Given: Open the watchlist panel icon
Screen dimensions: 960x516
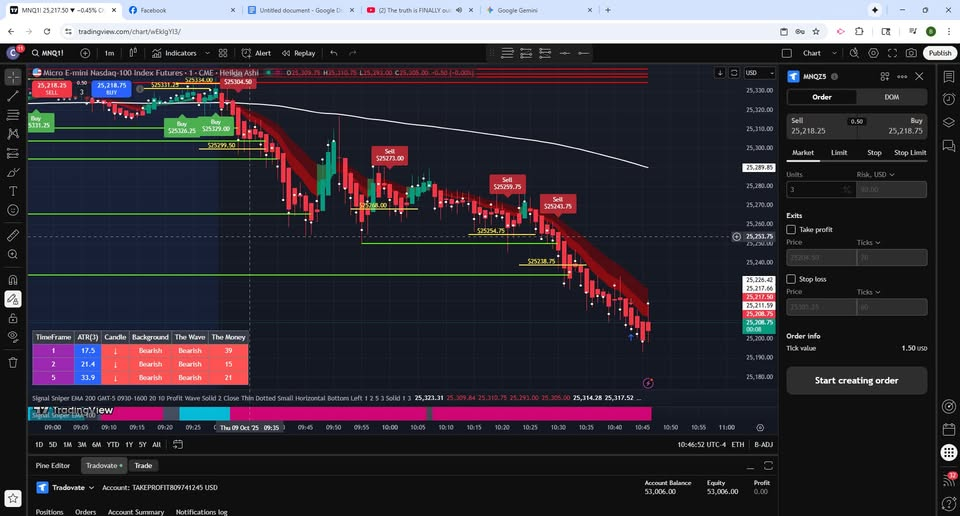Looking at the screenshot, I should [x=948, y=77].
